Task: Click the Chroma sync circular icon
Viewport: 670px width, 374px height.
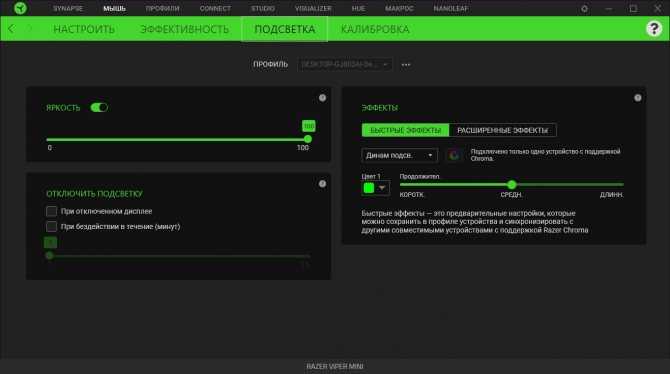Action: tap(454, 156)
